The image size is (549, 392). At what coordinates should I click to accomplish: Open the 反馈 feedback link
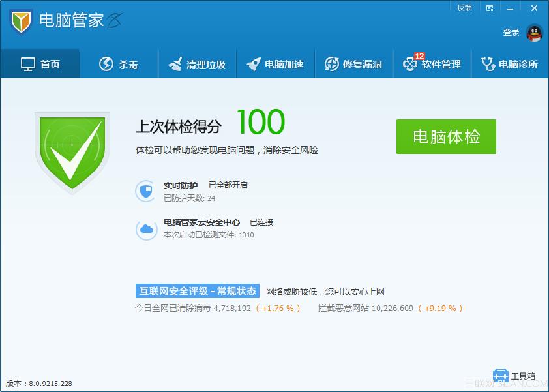point(464,8)
